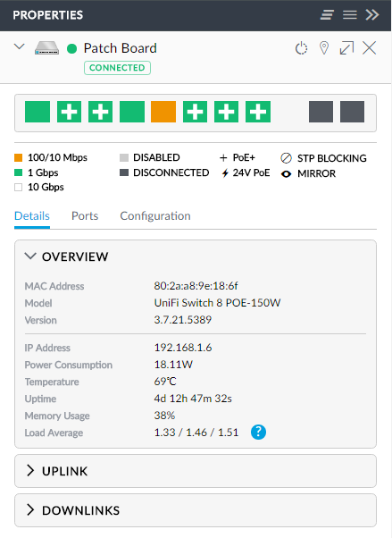Restart the device using the power icon
The height and width of the screenshot is (538, 392).
301,48
